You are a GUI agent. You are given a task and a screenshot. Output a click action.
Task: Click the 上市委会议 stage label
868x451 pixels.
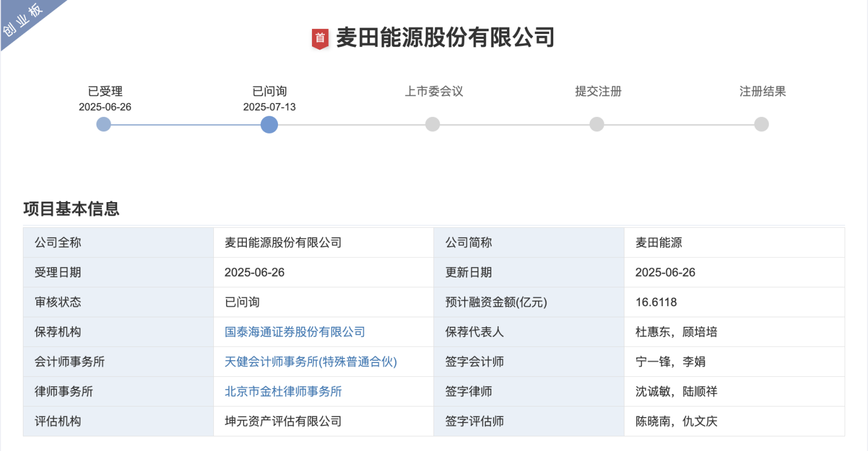pyautogui.click(x=433, y=91)
